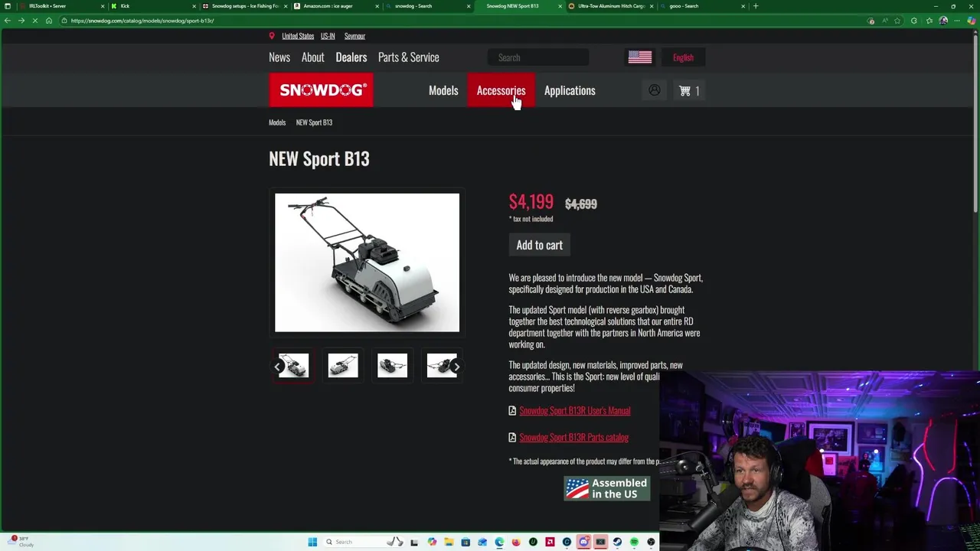Open OBS Studio from taskbar
Screen dimensions: 980x551
pyautogui.click(x=651, y=542)
